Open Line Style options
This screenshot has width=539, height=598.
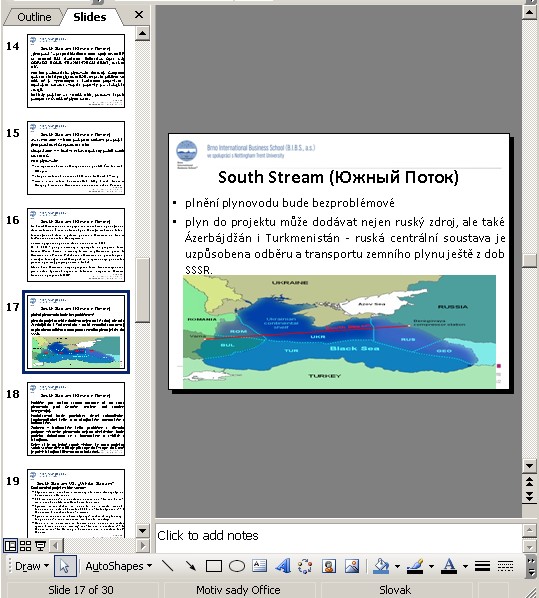(x=482, y=566)
